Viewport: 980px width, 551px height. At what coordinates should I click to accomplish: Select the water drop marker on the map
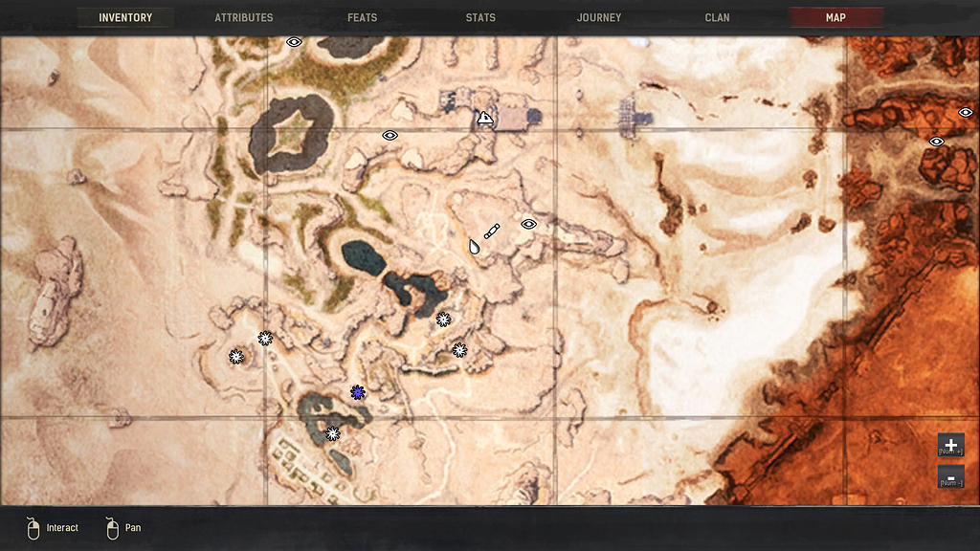click(474, 245)
